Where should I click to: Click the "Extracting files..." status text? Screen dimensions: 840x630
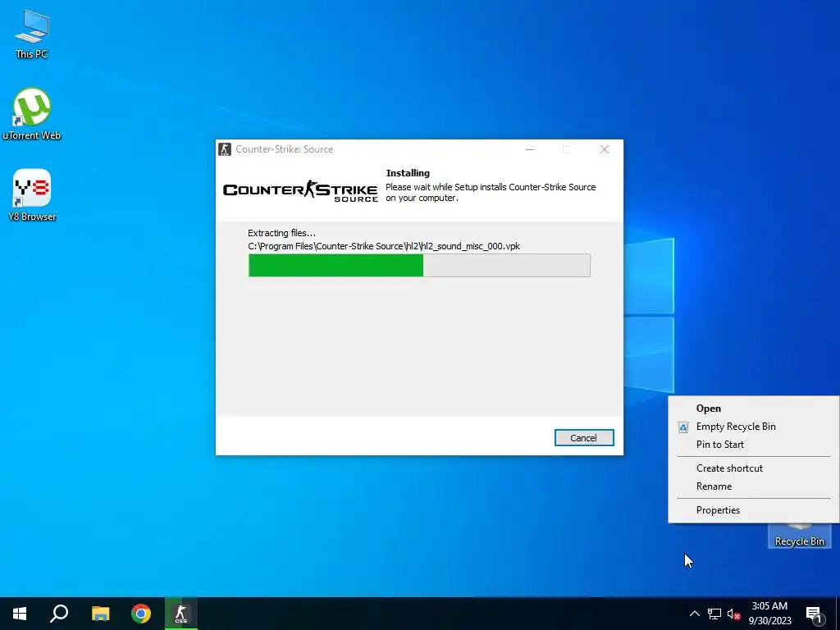281,233
